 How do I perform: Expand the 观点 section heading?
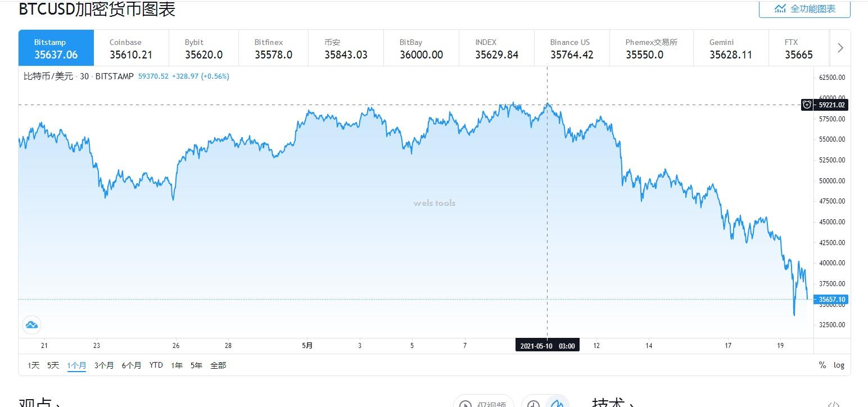tap(39, 403)
